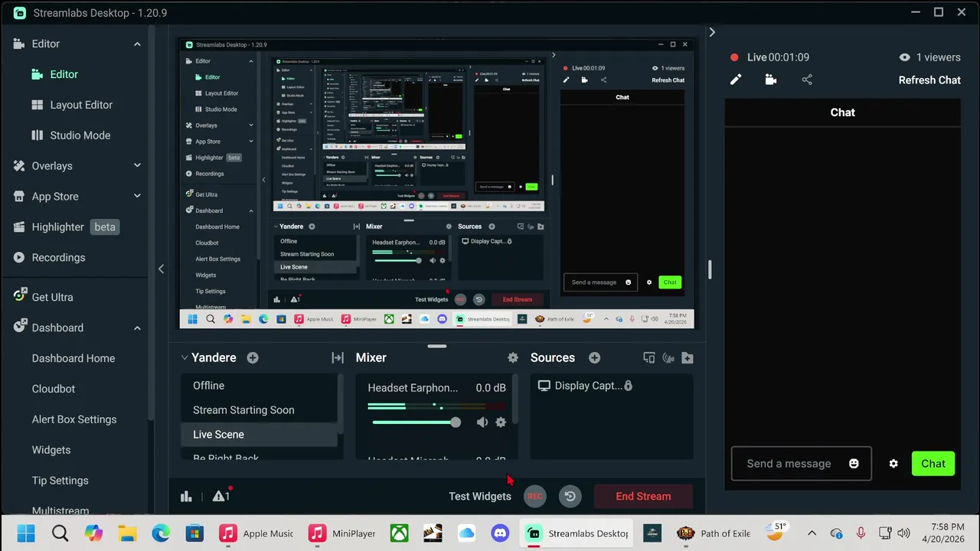Click Test Widgets
The image size is (980, 551).
click(x=480, y=496)
